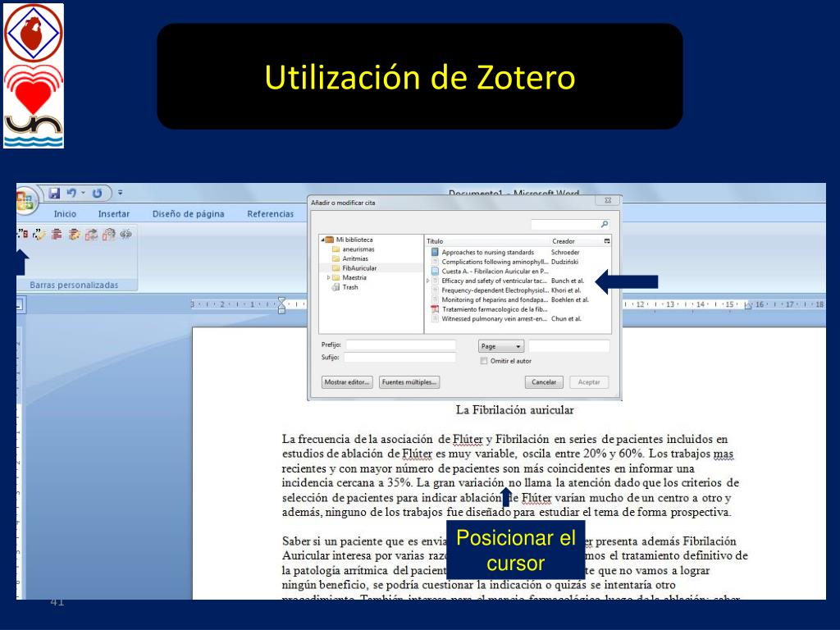The image size is (840, 630).
Task: Click the Zotero Edit Bibliography icon
Action: tap(74, 234)
